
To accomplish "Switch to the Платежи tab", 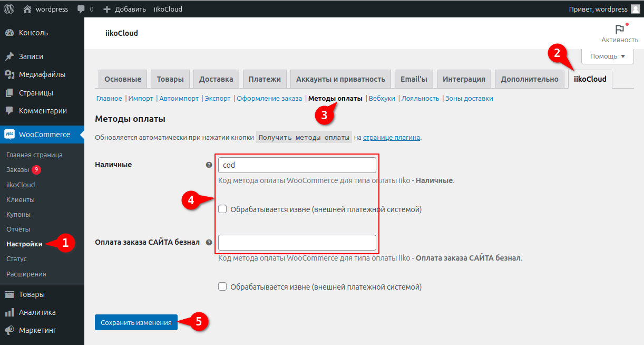I will click(265, 79).
